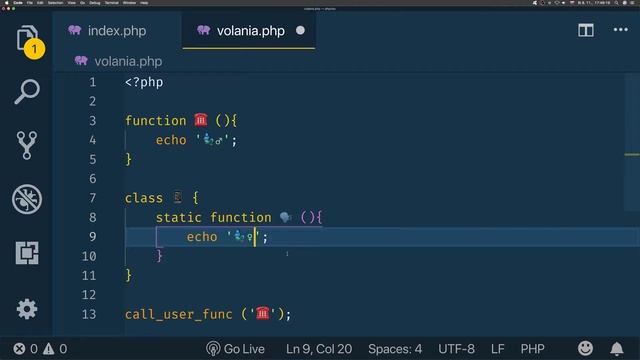Open More Actions ellipsis in editor toolbar
Viewport: 640px width, 360px height.
click(620, 30)
